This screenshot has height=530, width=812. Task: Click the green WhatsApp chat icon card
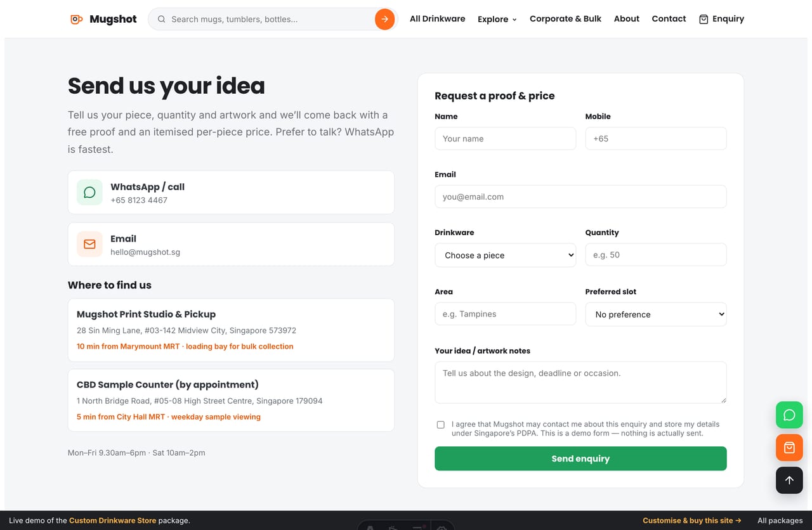pos(89,192)
